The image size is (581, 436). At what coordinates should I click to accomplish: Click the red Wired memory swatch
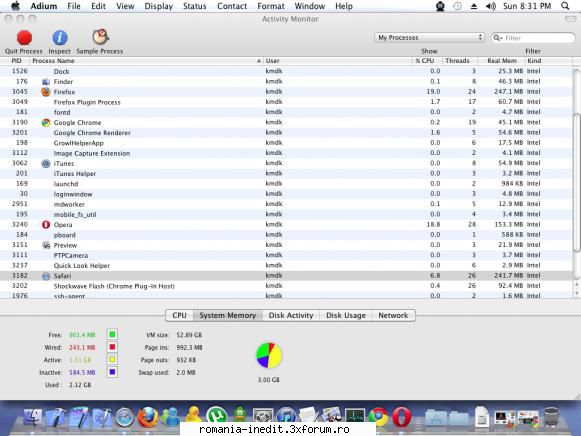click(112, 347)
